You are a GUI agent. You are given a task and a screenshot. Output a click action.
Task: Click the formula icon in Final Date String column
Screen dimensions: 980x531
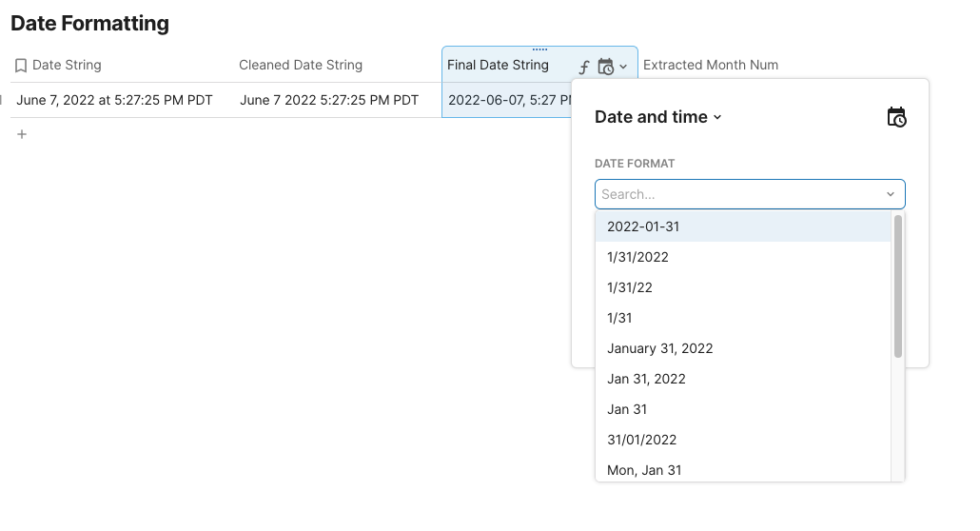click(584, 67)
